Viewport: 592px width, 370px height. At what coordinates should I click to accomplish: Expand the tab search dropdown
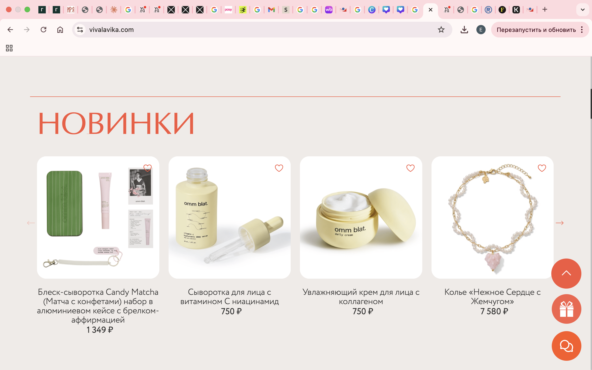(x=583, y=10)
